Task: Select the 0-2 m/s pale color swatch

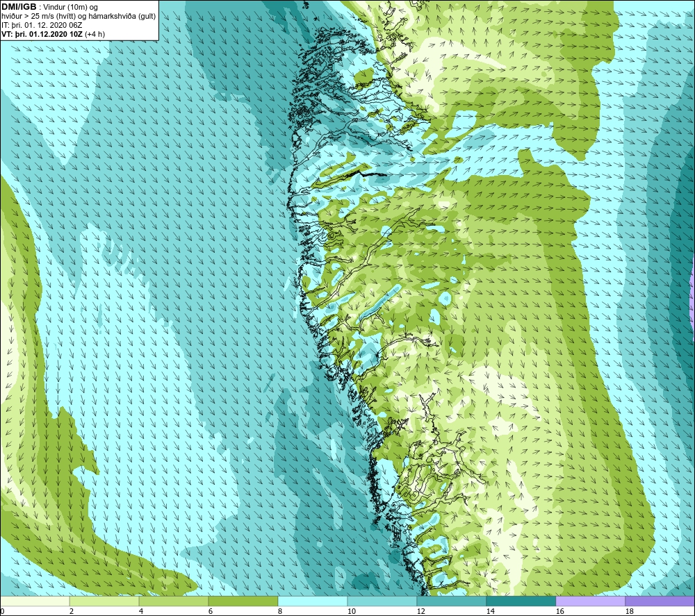Action: (x=35, y=601)
